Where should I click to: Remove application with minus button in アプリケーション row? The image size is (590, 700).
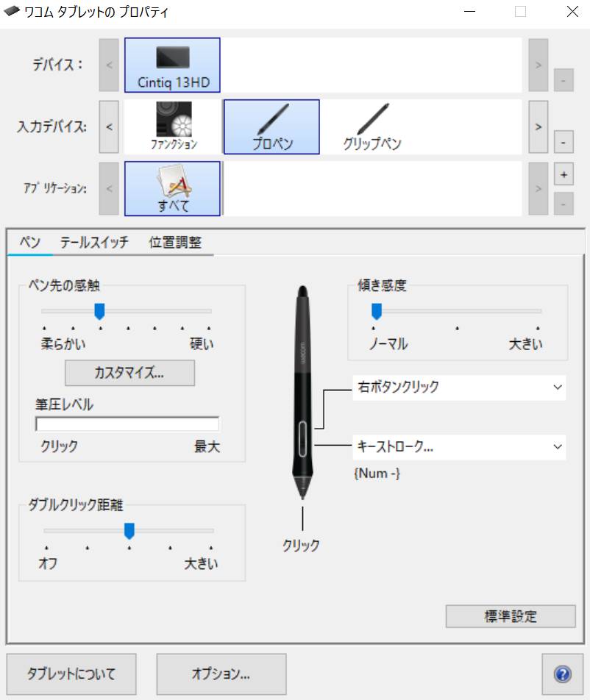click(564, 204)
